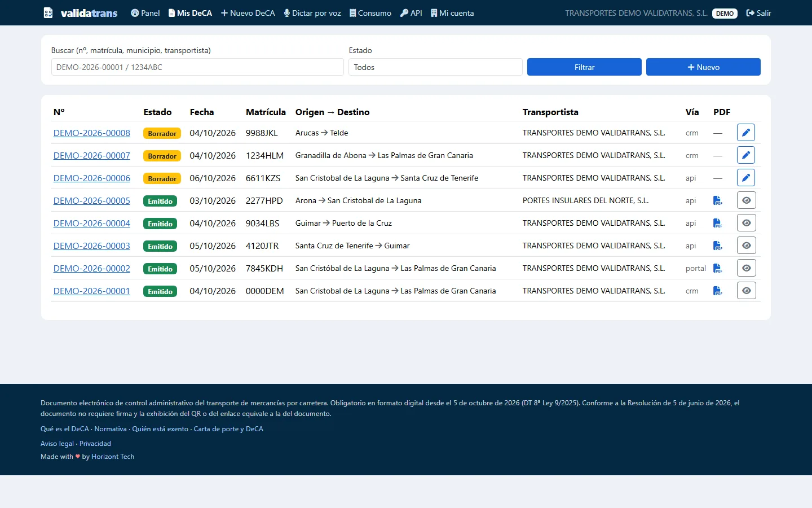812x508 pixels.
Task: Open document DEMO-2026-00006 link
Action: 92,178
